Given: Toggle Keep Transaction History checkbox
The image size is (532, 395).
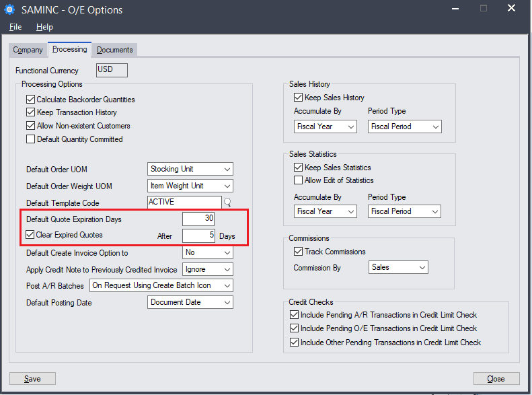Looking at the screenshot, I should [x=30, y=112].
